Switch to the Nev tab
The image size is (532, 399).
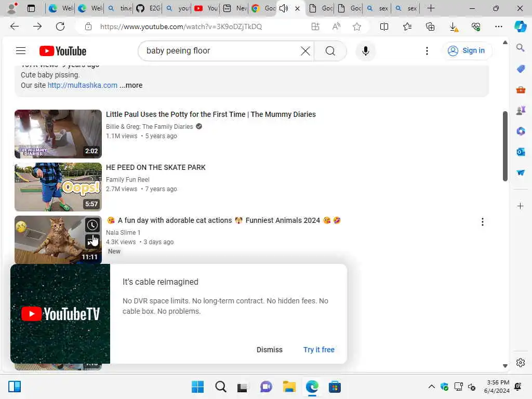pos(235,8)
